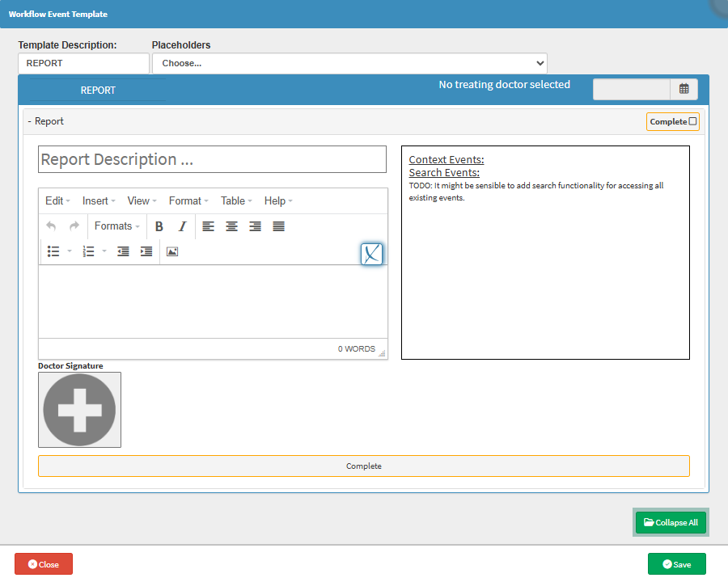Tick the Complete checkbox

pos(692,121)
